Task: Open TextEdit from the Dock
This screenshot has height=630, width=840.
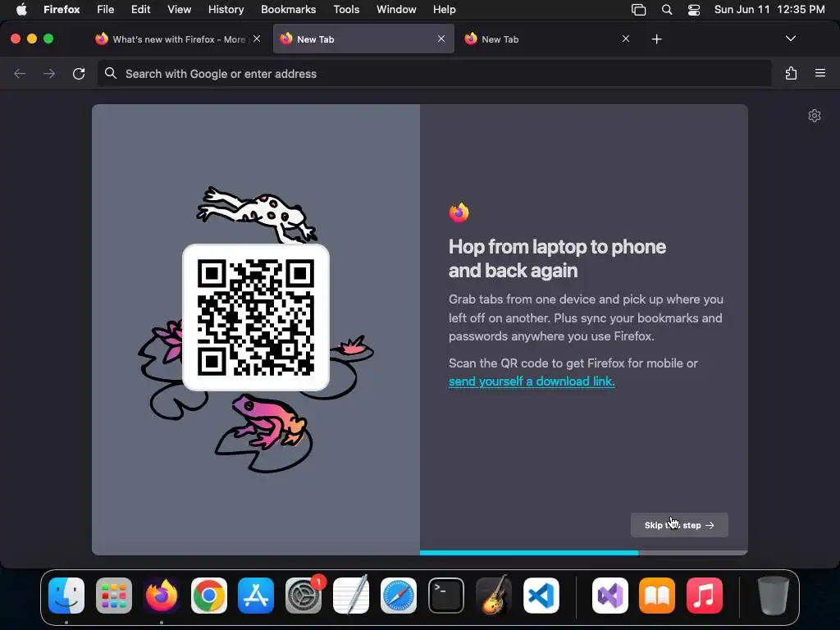Action: pyautogui.click(x=351, y=596)
